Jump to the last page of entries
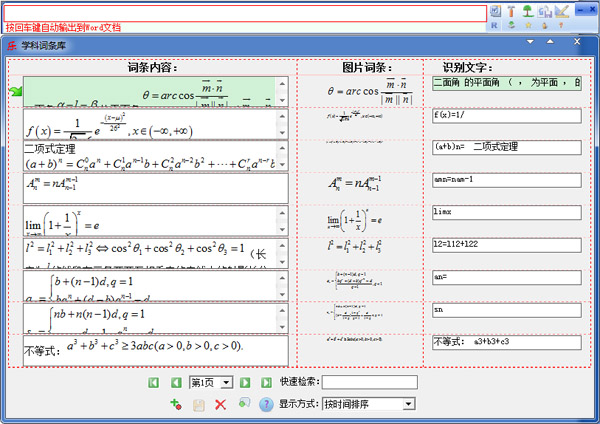 [266, 382]
